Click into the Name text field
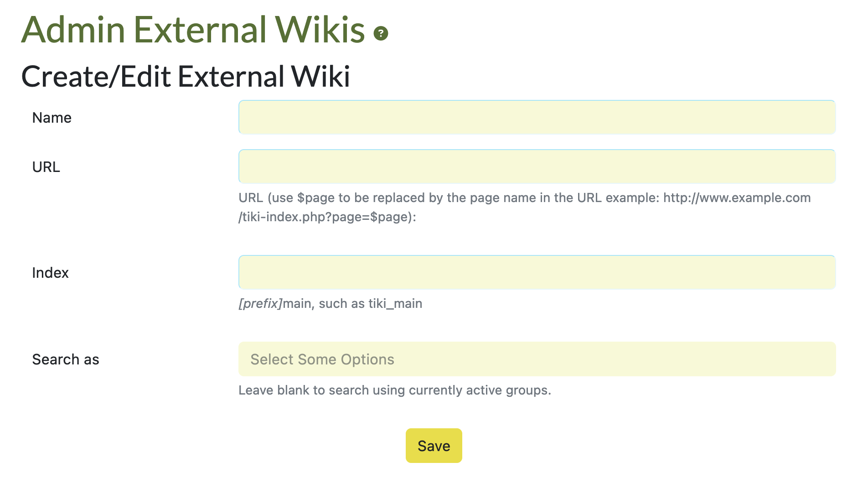This screenshot has height=478, width=868. coord(537,117)
